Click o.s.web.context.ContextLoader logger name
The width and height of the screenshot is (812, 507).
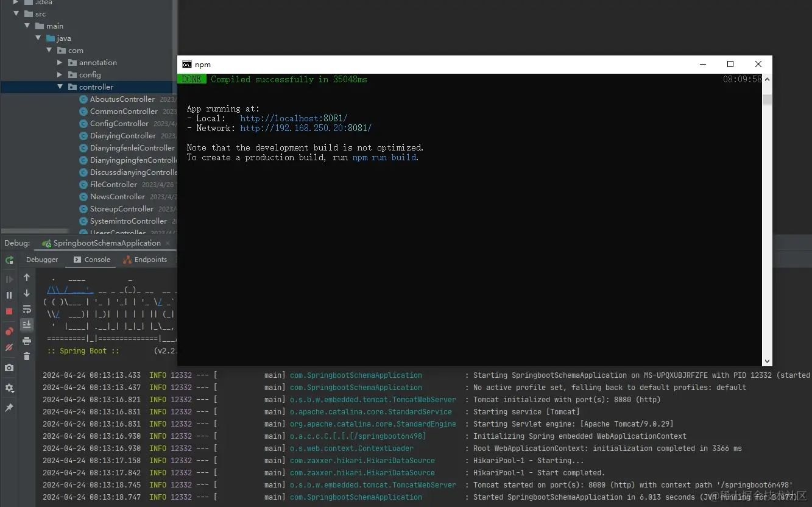pos(351,448)
